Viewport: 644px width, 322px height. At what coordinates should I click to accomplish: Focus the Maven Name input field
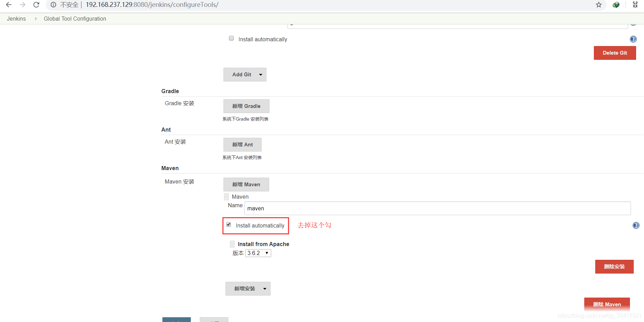437,208
